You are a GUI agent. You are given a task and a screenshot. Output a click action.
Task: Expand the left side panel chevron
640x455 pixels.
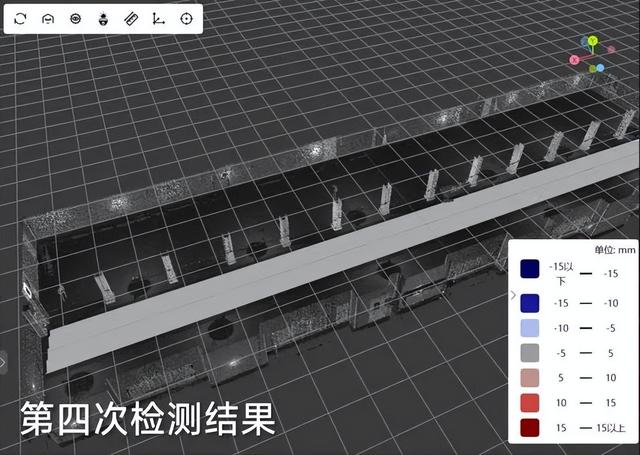(x=3, y=362)
